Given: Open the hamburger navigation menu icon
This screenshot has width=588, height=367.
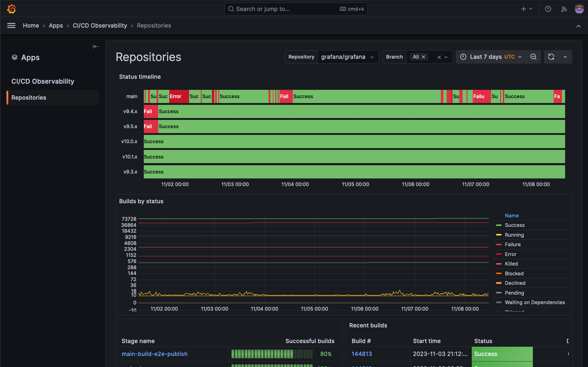Looking at the screenshot, I should click(x=11, y=25).
